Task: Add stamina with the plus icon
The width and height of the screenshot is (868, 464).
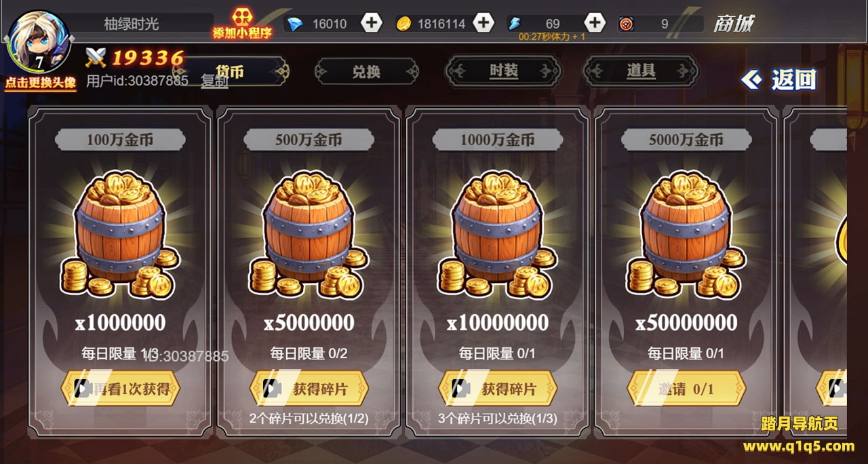Action: (594, 23)
